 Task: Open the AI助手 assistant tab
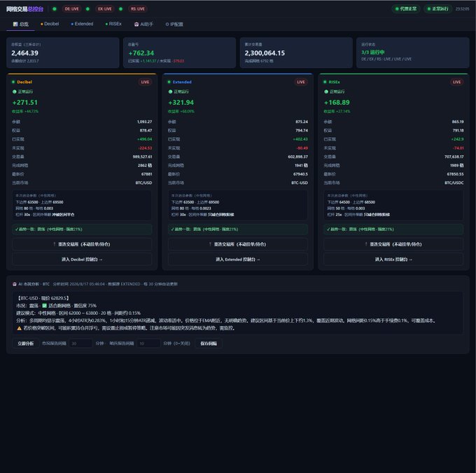[x=143, y=24]
